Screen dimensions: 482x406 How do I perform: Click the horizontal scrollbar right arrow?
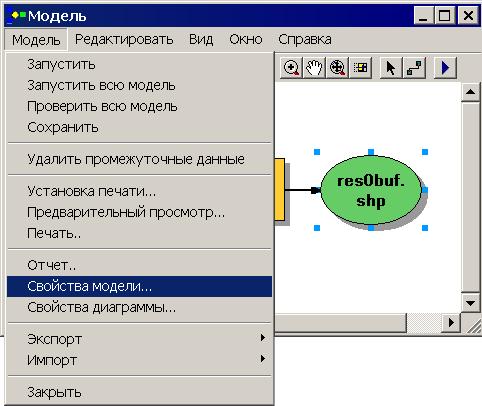451,322
